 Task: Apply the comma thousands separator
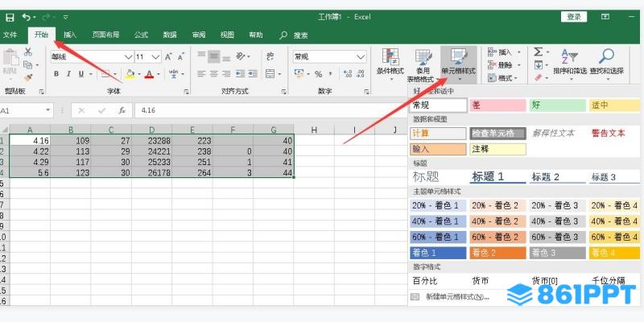click(x=330, y=74)
